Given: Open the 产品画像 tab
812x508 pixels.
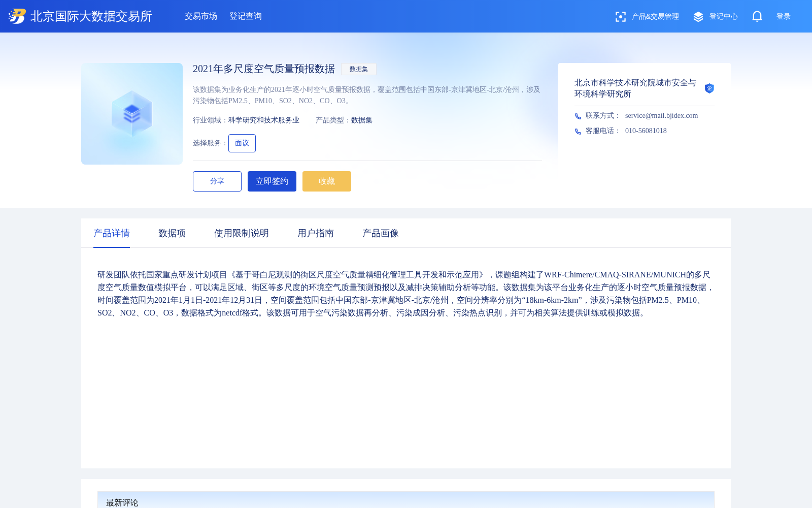Looking at the screenshot, I should [381, 233].
